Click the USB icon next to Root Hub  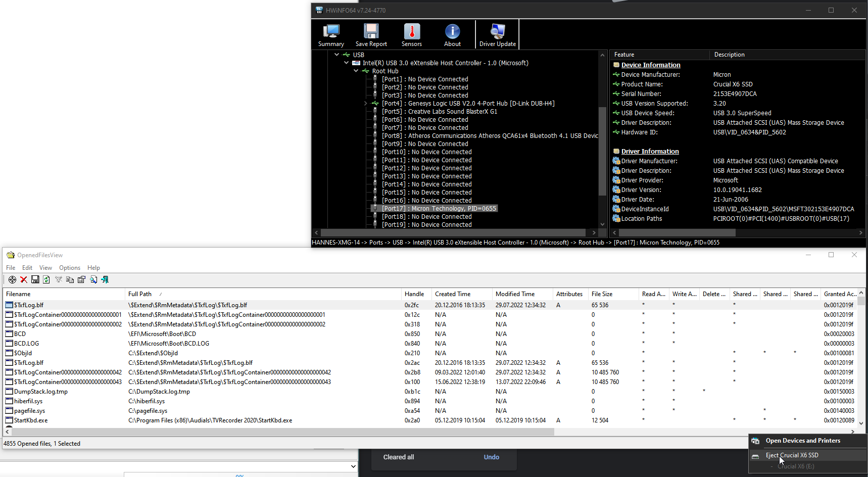(x=365, y=71)
